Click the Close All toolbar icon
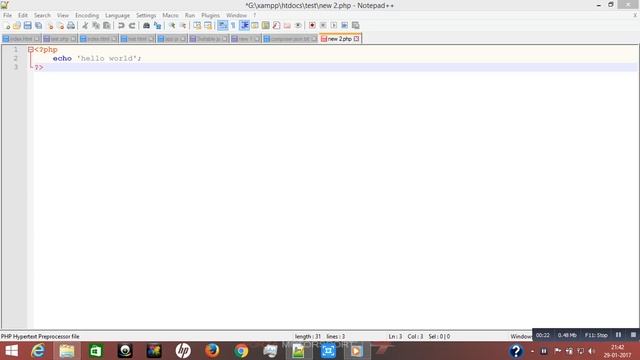 (x=60, y=25)
